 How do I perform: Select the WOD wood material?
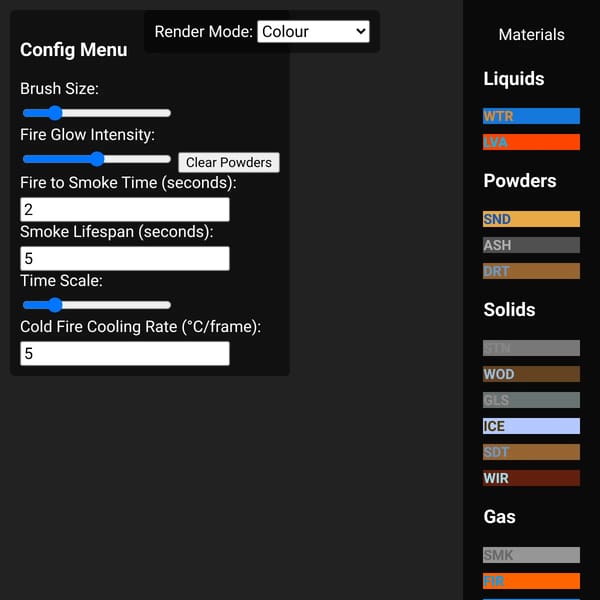coord(531,374)
